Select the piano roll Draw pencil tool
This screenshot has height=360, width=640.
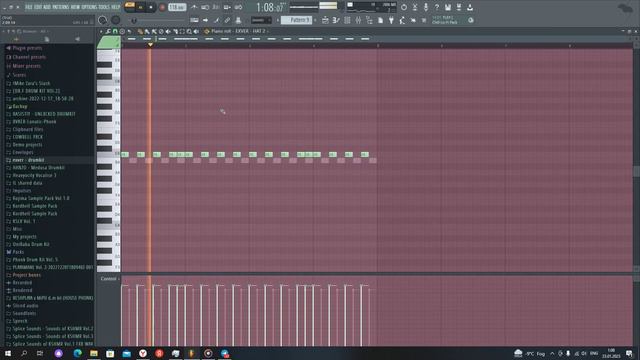[140, 31]
